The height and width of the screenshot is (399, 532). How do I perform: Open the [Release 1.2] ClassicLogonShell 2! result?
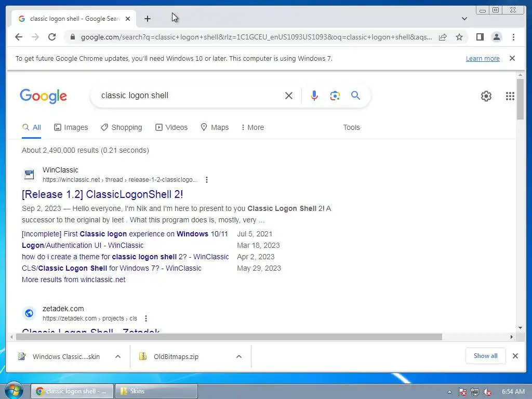tap(102, 194)
